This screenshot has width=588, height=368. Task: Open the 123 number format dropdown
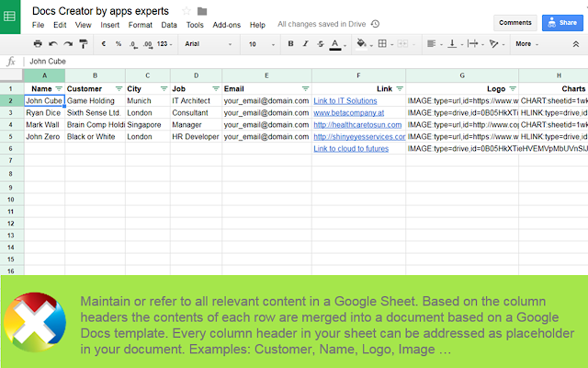pyautogui.click(x=164, y=44)
